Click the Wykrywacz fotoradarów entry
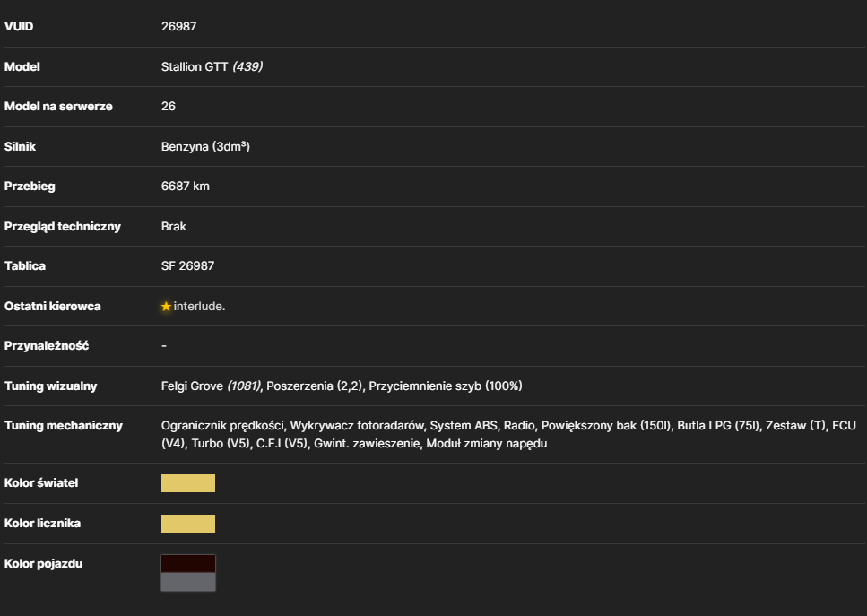 (x=357, y=426)
